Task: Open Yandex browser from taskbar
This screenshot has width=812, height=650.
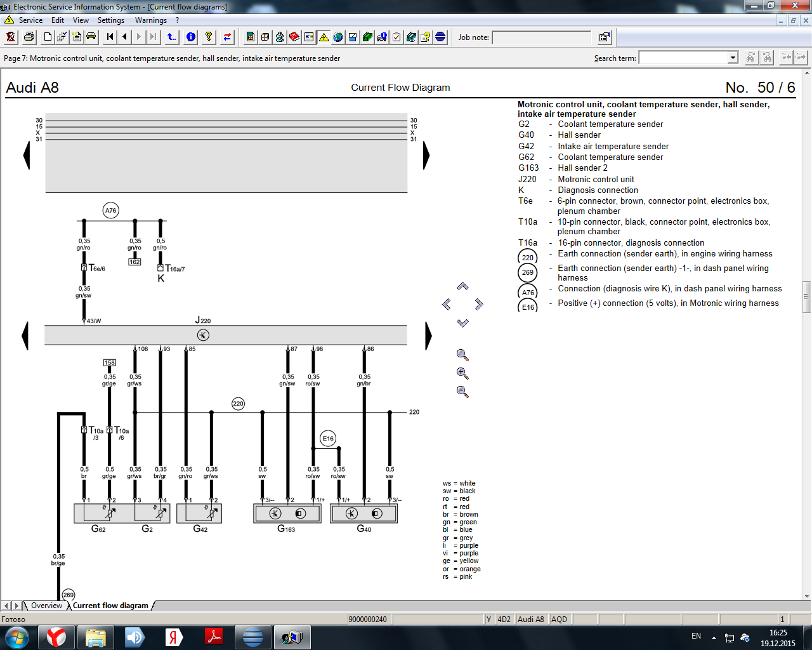Action: [56, 637]
